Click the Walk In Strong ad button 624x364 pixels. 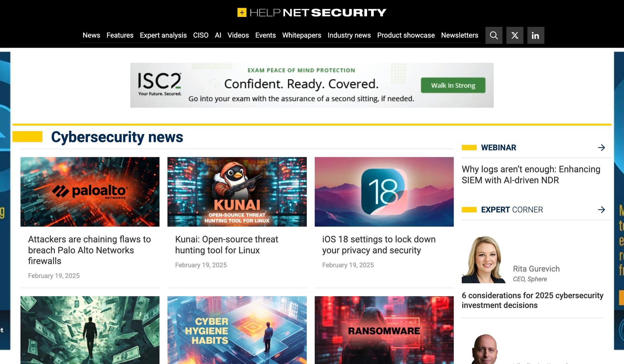pyautogui.click(x=453, y=85)
